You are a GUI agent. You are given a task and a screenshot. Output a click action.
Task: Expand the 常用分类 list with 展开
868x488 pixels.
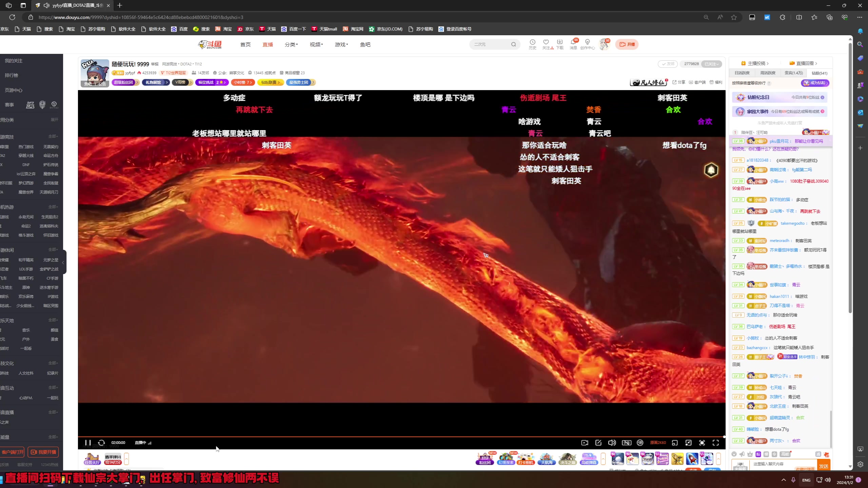coord(54,120)
